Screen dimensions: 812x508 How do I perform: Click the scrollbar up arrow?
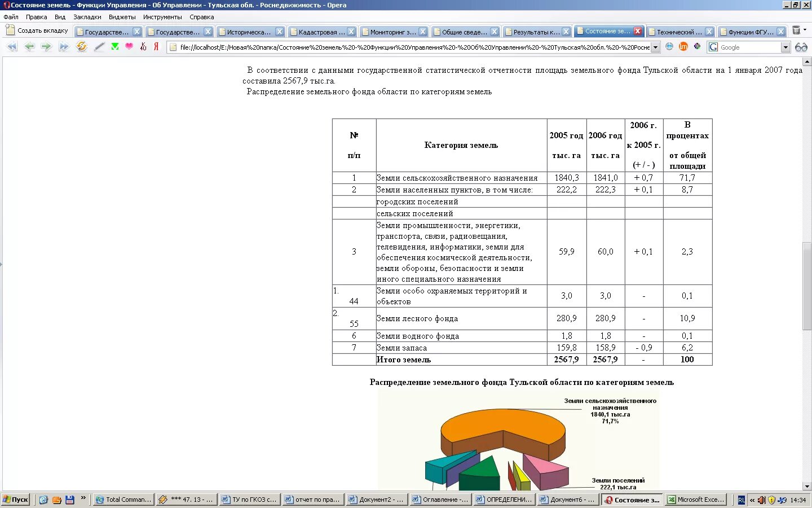pyautogui.click(x=807, y=61)
